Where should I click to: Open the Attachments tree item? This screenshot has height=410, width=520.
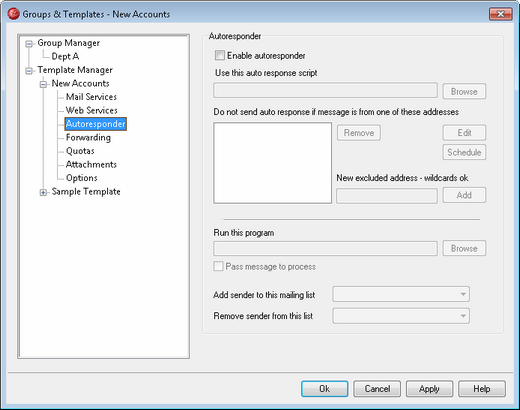click(x=91, y=164)
